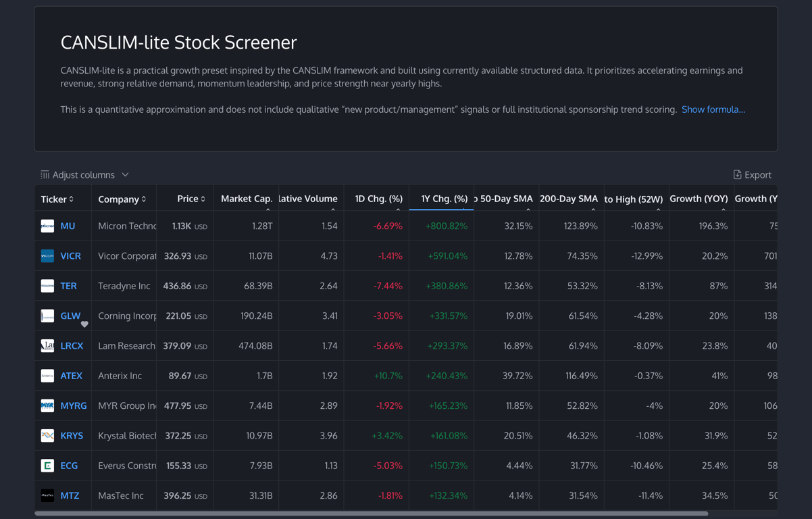This screenshot has height=519, width=812.
Task: Click the 190.24B market cap value
Action: 256,316
